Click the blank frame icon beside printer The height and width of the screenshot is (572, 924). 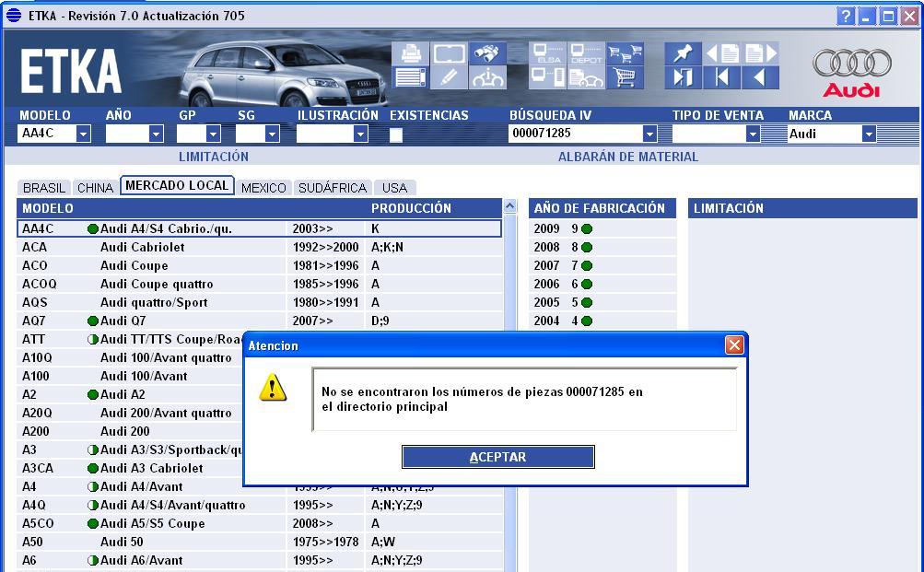(x=450, y=53)
